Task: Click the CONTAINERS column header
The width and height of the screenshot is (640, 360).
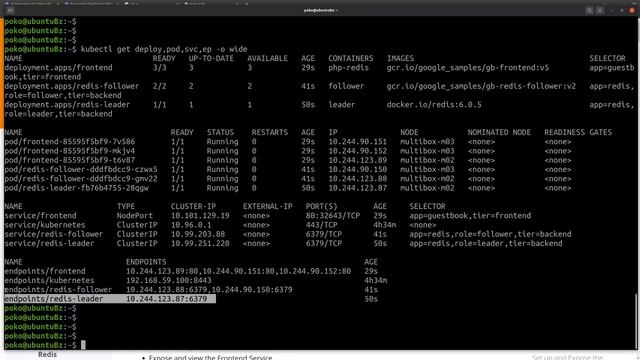Action: [351, 58]
